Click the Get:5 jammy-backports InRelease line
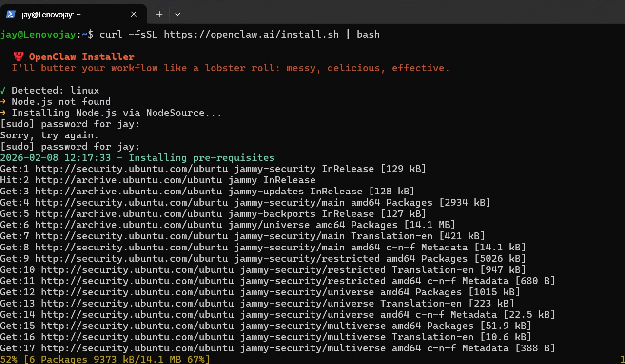 [x=213, y=213]
